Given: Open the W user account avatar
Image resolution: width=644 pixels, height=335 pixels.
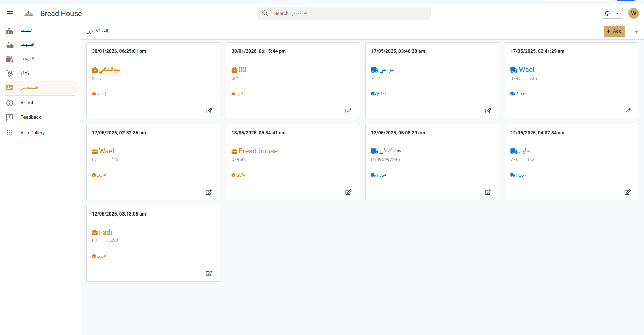Looking at the screenshot, I should tap(633, 13).
